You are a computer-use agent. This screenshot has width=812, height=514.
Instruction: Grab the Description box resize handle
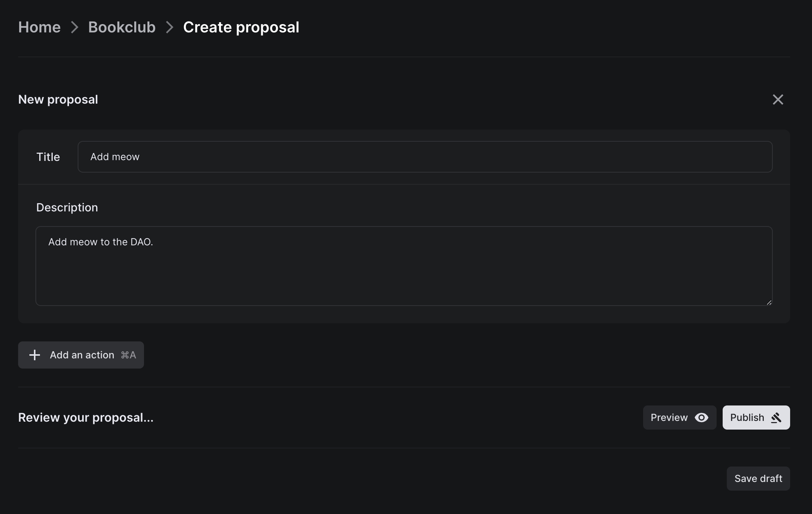[x=769, y=302]
